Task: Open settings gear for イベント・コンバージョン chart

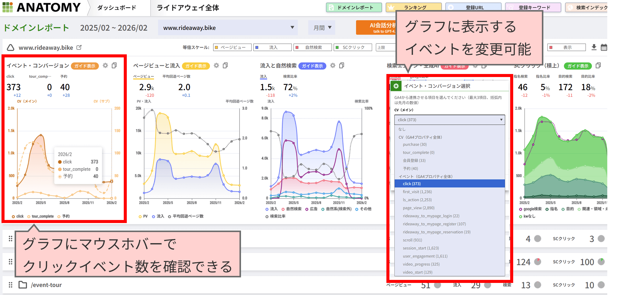Action: pyautogui.click(x=105, y=65)
